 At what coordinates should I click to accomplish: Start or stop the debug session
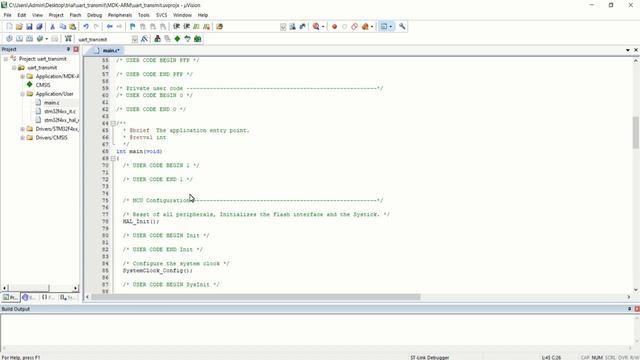316,27
